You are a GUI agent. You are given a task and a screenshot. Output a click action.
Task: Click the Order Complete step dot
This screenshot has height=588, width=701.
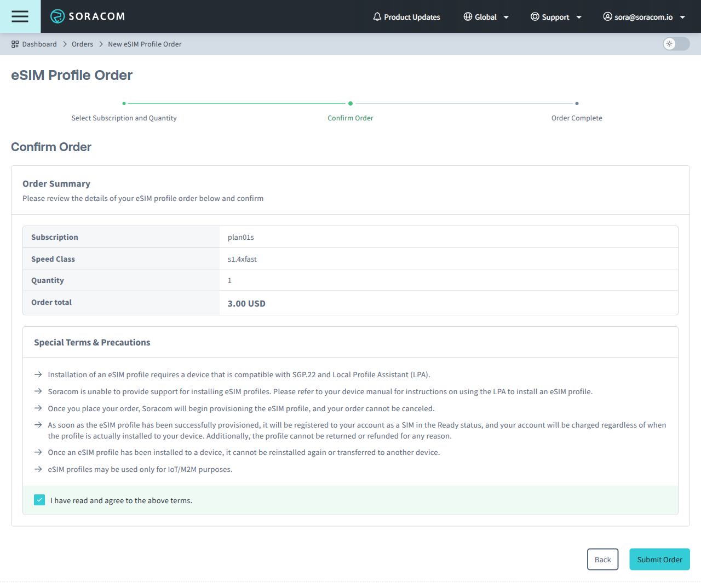coord(577,103)
